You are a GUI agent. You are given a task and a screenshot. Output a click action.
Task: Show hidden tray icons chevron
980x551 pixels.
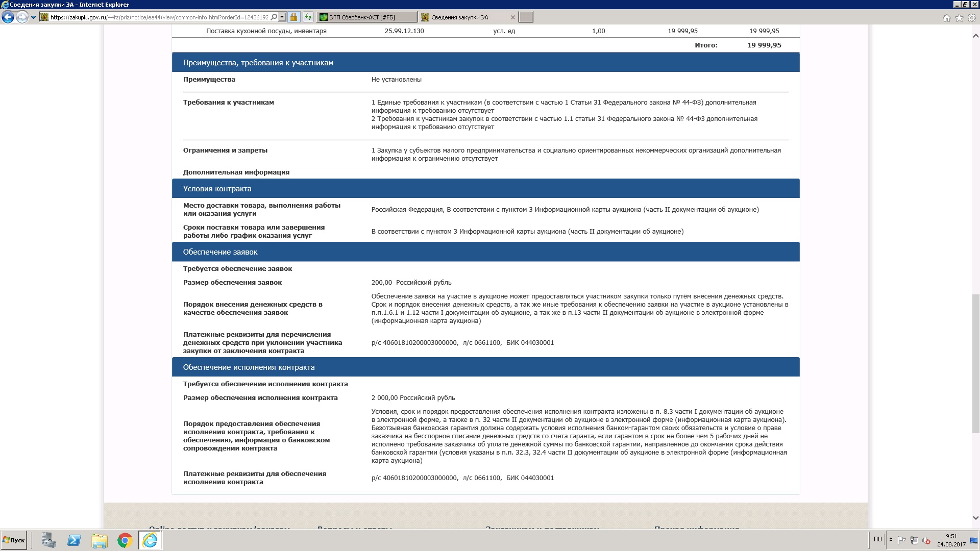[891, 540]
